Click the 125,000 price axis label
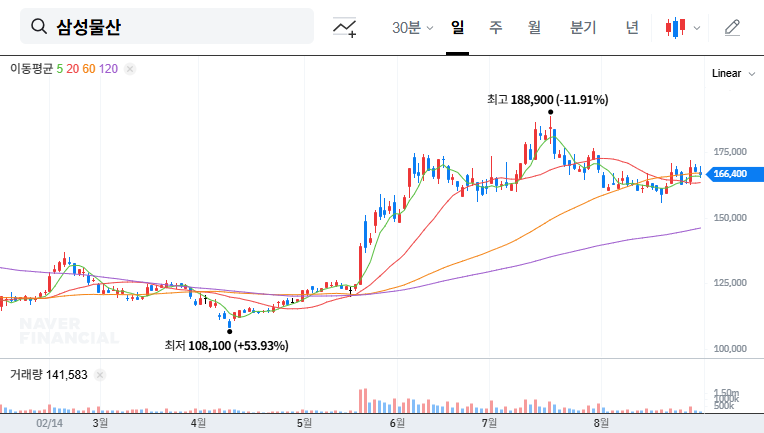 (730, 283)
